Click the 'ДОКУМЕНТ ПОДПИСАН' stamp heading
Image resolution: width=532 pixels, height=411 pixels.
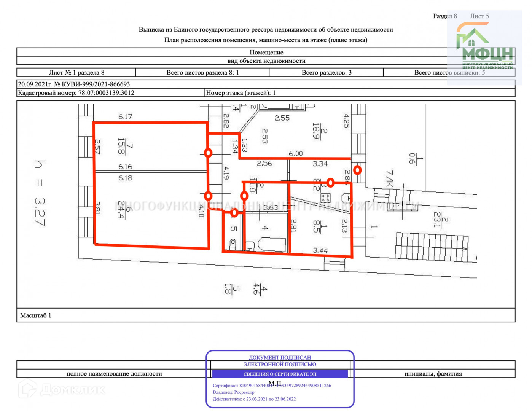tap(280, 357)
